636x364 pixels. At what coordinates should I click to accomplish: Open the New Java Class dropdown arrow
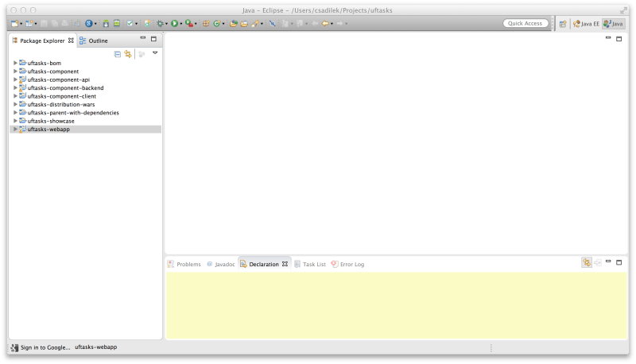click(x=223, y=24)
